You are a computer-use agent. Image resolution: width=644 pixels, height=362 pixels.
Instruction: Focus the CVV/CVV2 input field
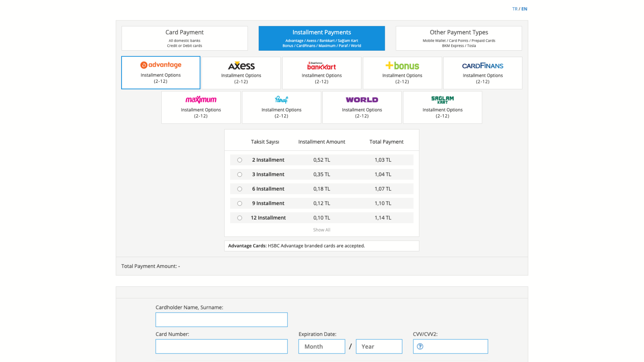click(450, 346)
